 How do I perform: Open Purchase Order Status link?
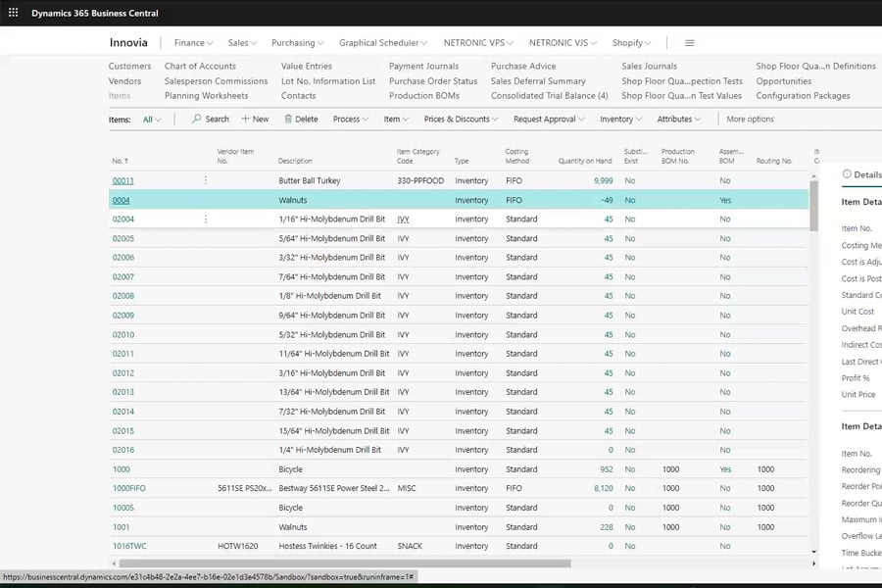coord(433,81)
